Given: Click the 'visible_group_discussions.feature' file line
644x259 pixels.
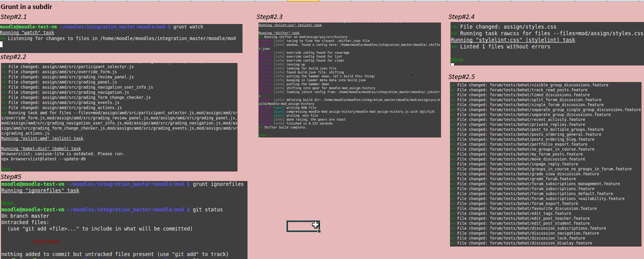Looking at the screenshot, I should (x=530, y=85).
